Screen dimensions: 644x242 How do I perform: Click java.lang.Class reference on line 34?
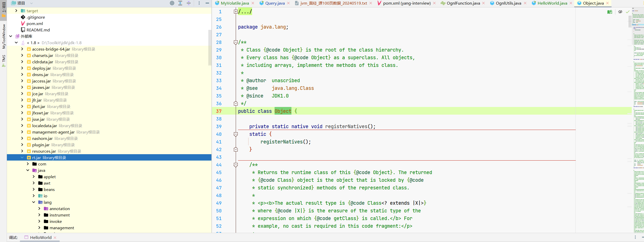tap(293, 88)
